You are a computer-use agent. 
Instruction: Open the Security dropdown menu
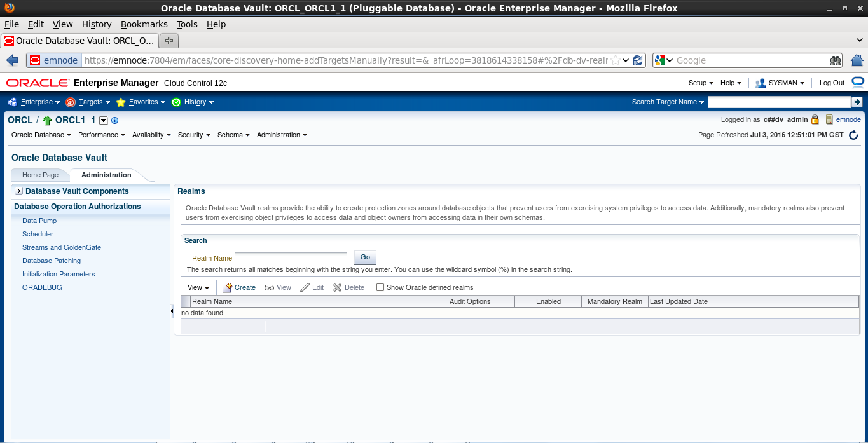[x=193, y=135]
